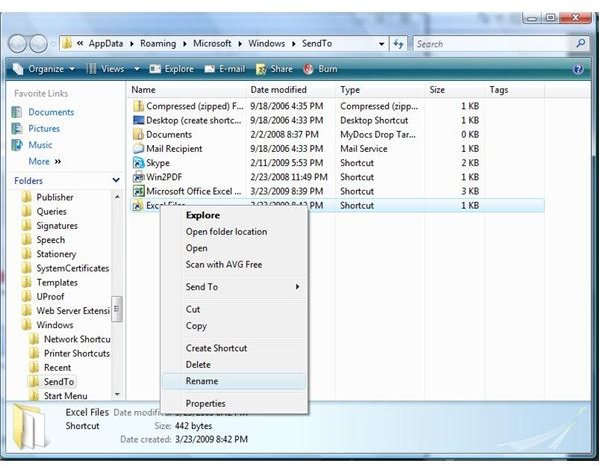Open breadcrumb arrow after Microsoft
The width and height of the screenshot is (600, 466).
coord(240,44)
